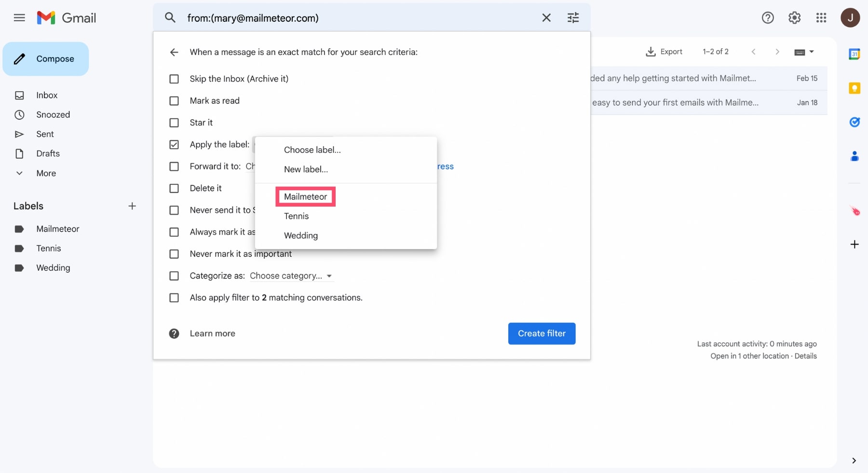
Task: Select Mailmeteor in label dropdown
Action: [346, 197]
